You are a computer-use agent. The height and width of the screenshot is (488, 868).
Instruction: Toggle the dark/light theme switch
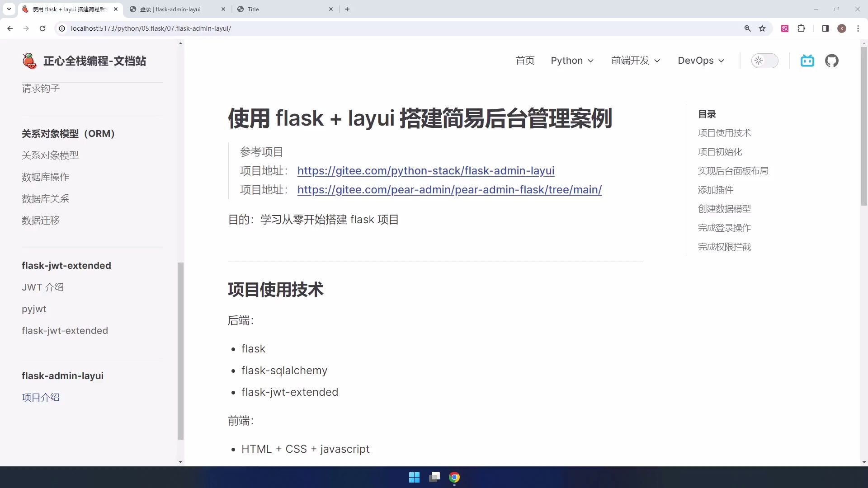[765, 61]
